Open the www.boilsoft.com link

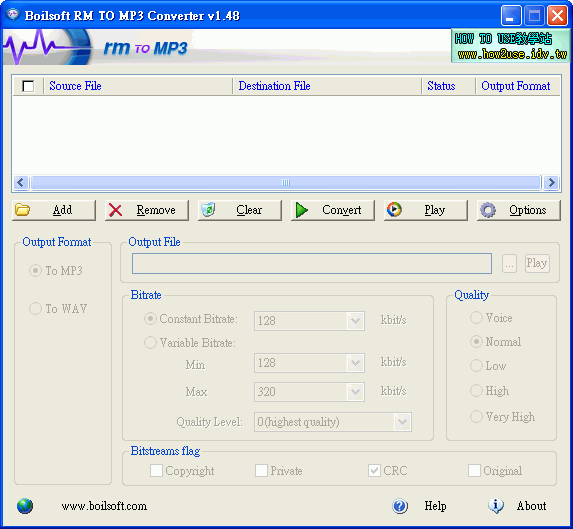pos(104,506)
